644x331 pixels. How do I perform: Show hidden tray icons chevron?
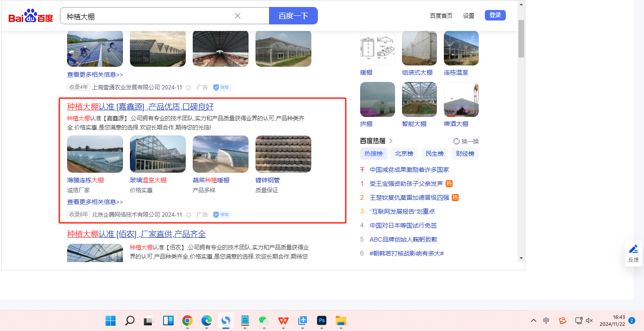pyautogui.click(x=534, y=321)
